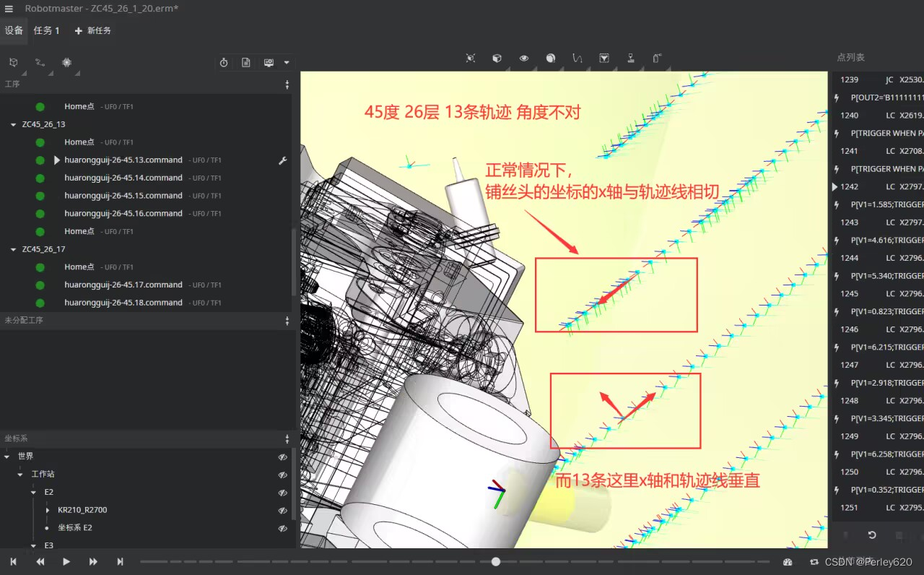Click collapse arrows icon in 坐标系 header

(287, 439)
